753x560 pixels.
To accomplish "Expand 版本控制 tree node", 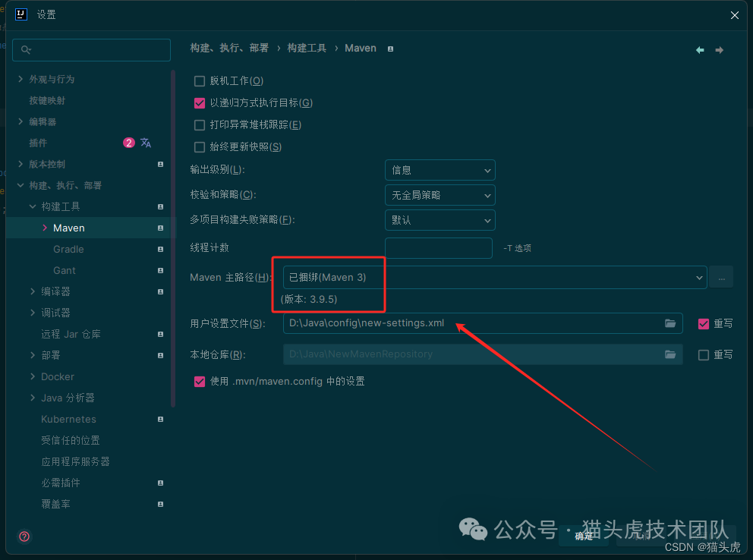I will [20, 164].
